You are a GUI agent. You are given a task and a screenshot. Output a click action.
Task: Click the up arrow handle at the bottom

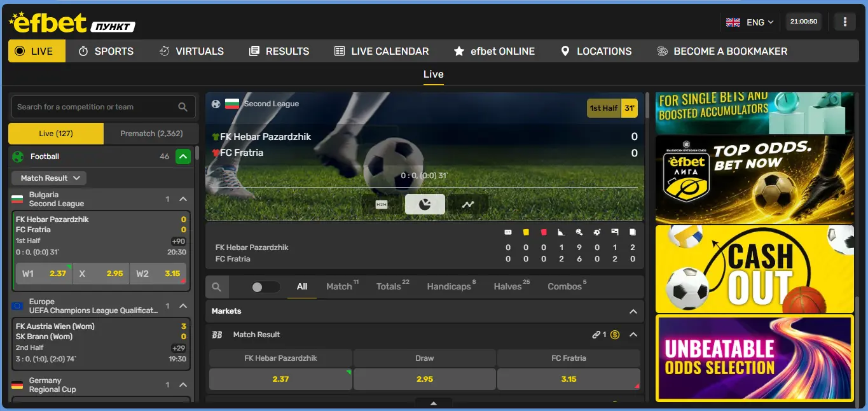point(434,403)
